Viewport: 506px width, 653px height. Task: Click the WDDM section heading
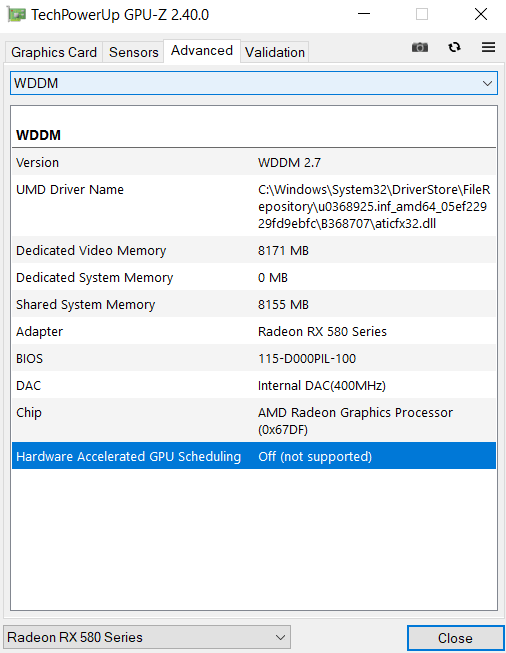[x=38, y=135]
